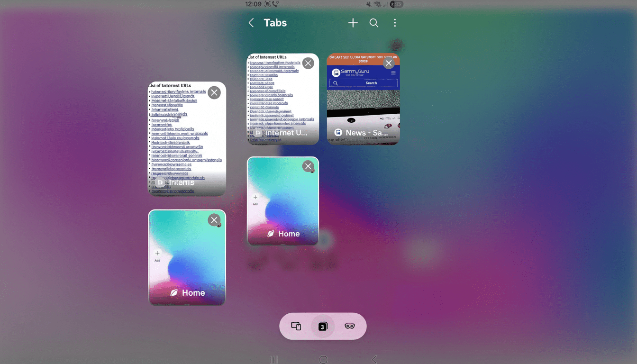Toggle Secret mode with mask icon
Image resolution: width=637 pixels, height=364 pixels.
click(350, 326)
